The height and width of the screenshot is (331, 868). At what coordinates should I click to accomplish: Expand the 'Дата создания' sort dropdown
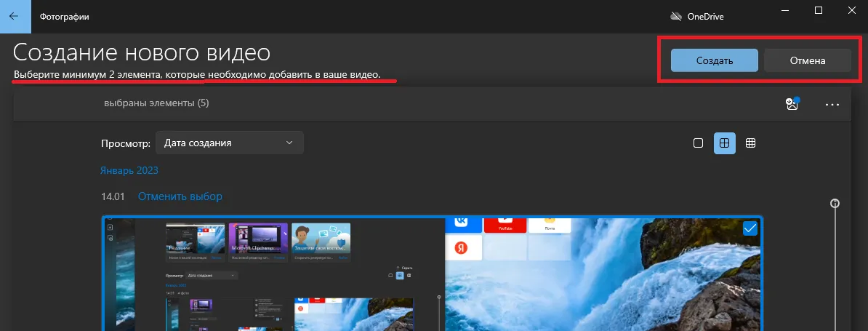[x=230, y=143]
